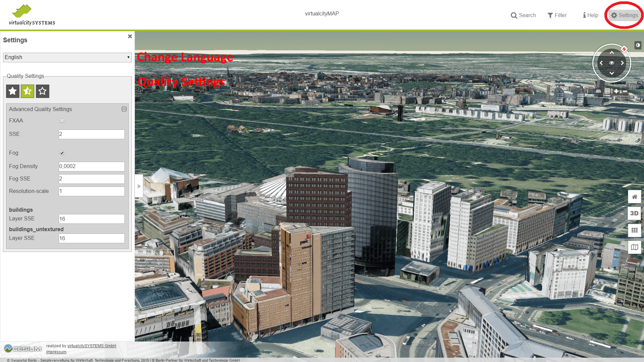Select the full star high quality preset
644x362 pixels.
(x=13, y=91)
